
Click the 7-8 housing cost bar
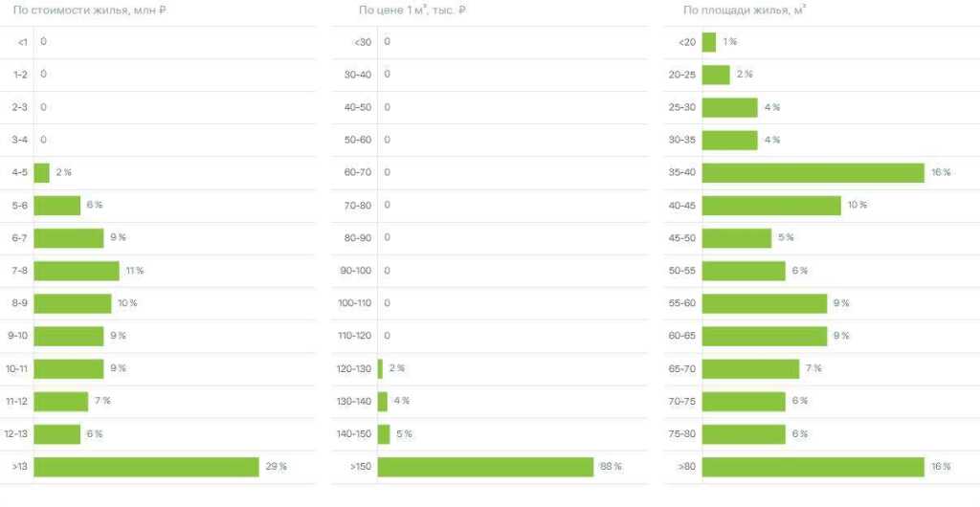tap(77, 271)
